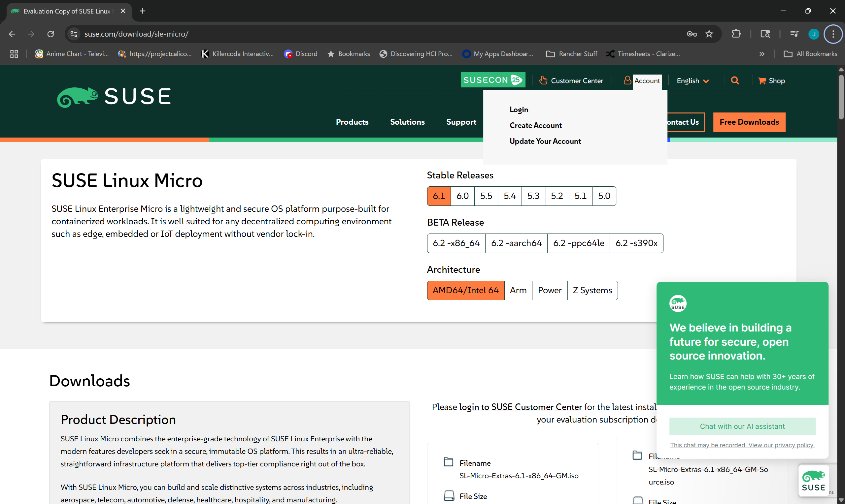This screenshot has width=845, height=504.
Task: Open the Shop cart icon
Action: [x=762, y=81]
